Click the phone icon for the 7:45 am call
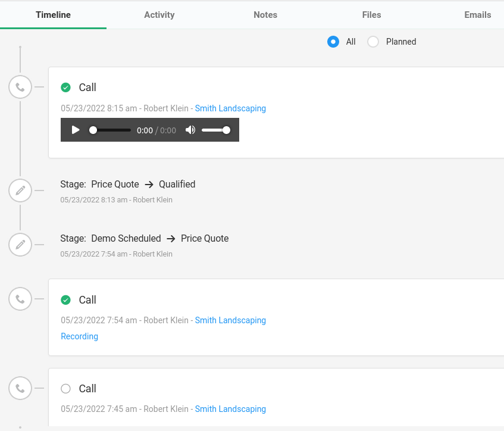504x431 pixels. point(20,388)
